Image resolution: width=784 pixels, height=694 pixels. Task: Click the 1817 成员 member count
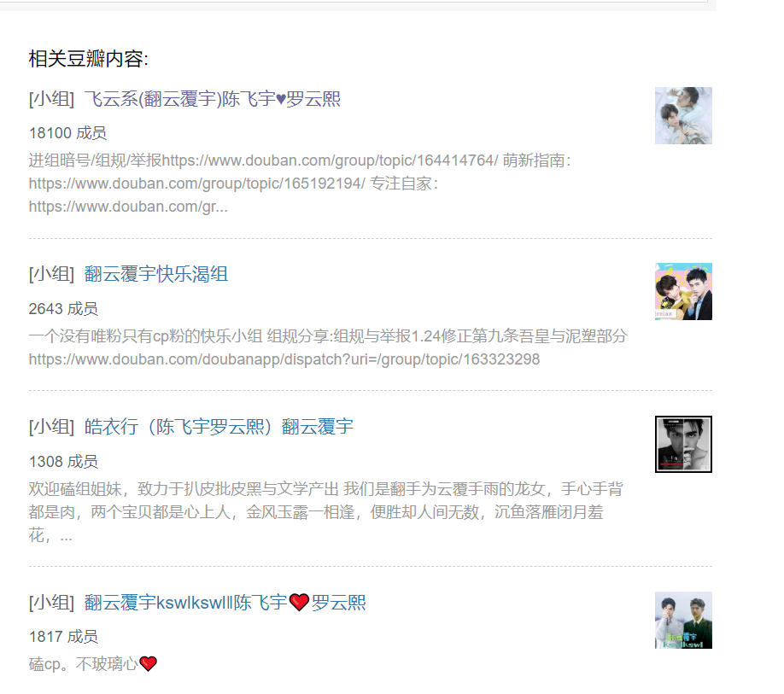click(x=63, y=637)
